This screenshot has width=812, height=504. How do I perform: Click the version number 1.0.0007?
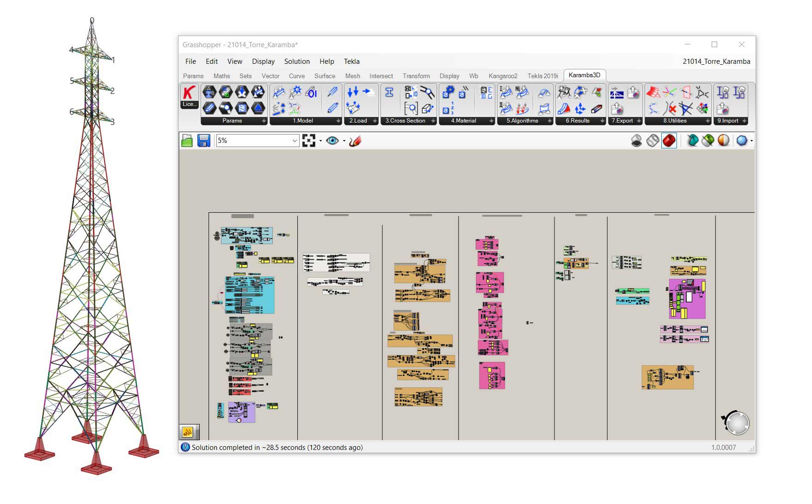tap(724, 448)
